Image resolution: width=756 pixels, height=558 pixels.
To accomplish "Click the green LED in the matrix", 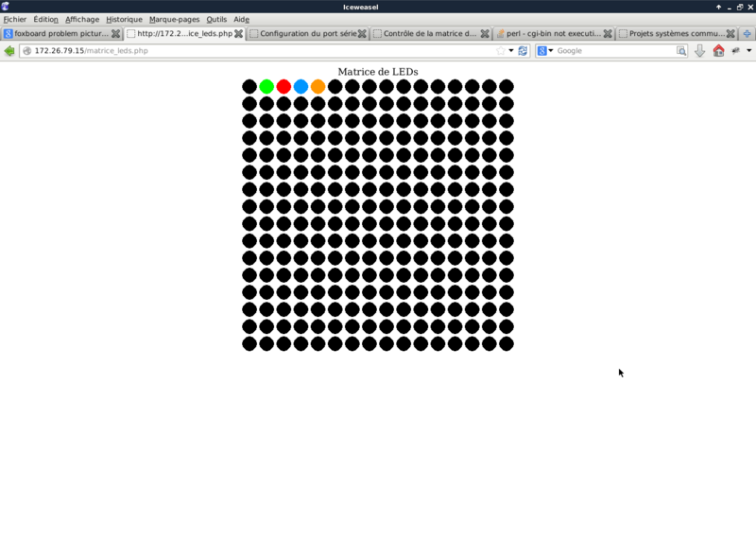I will tap(266, 87).
